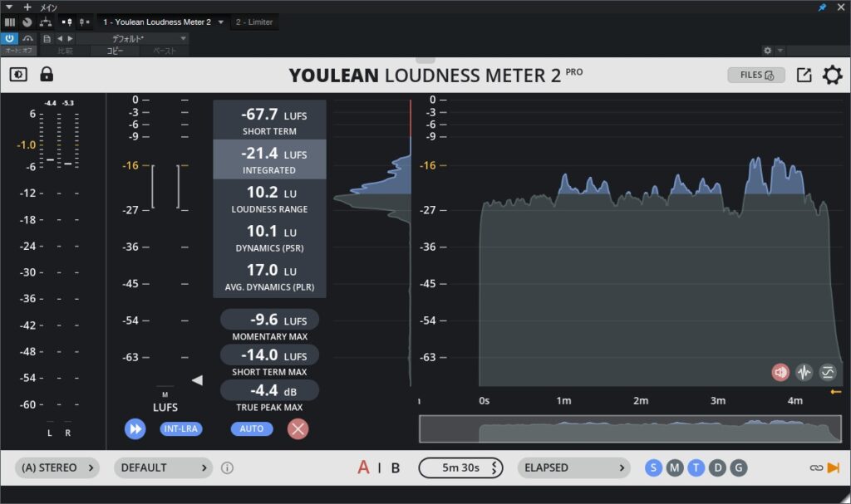Viewport: 851px width, 504px height.
Task: Click the info circle icon
Action: (228, 467)
